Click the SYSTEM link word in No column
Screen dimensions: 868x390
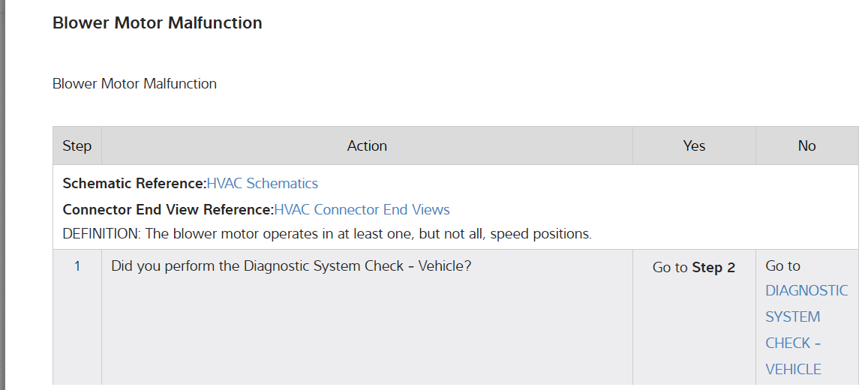point(792,317)
